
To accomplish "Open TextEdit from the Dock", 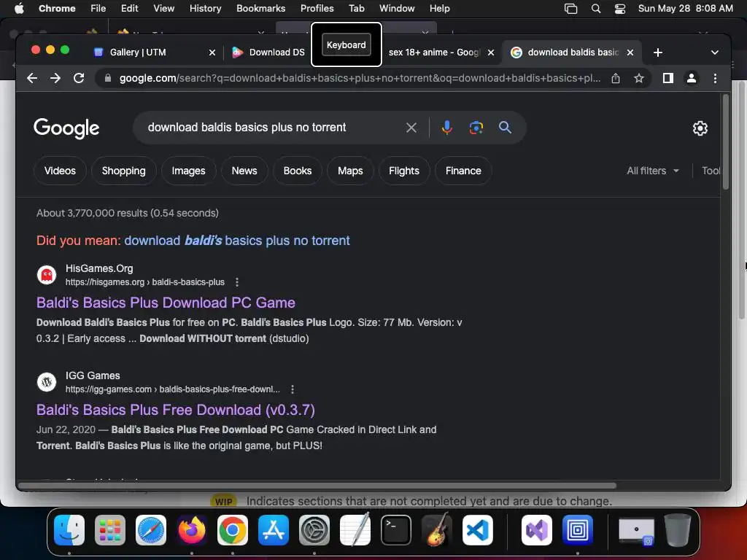I will (x=355, y=529).
